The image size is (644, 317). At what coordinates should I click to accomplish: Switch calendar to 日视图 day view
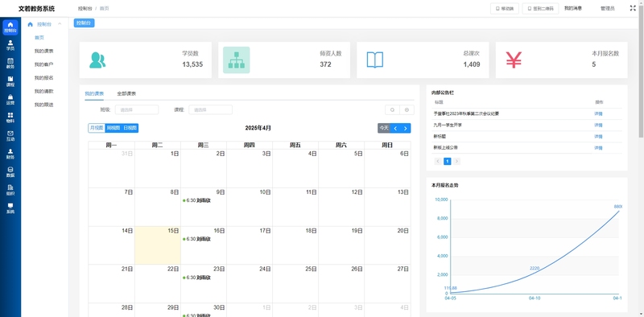click(x=130, y=128)
